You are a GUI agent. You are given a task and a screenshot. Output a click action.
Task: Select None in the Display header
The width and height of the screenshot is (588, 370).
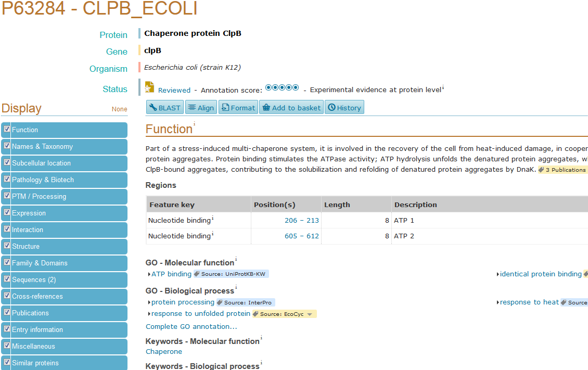[119, 109]
